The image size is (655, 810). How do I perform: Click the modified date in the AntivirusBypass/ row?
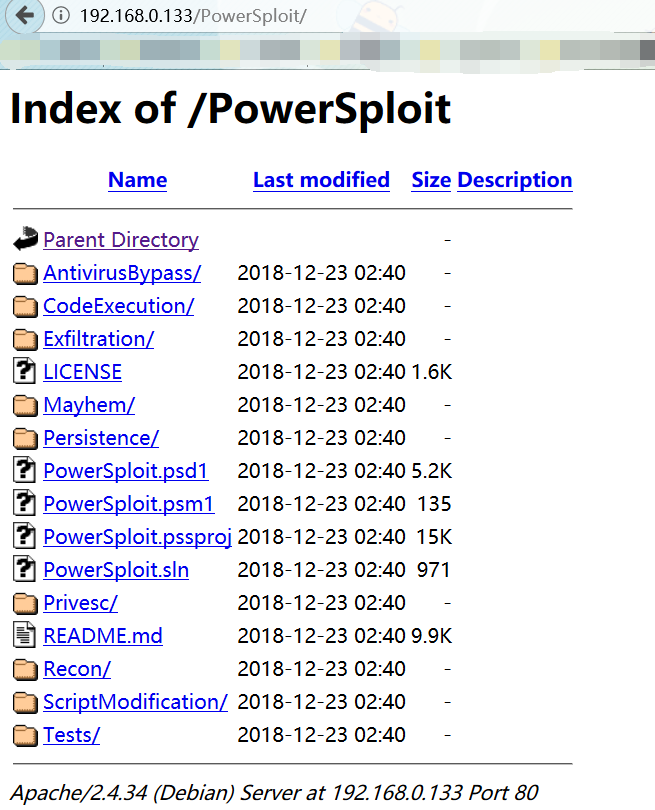[321, 273]
